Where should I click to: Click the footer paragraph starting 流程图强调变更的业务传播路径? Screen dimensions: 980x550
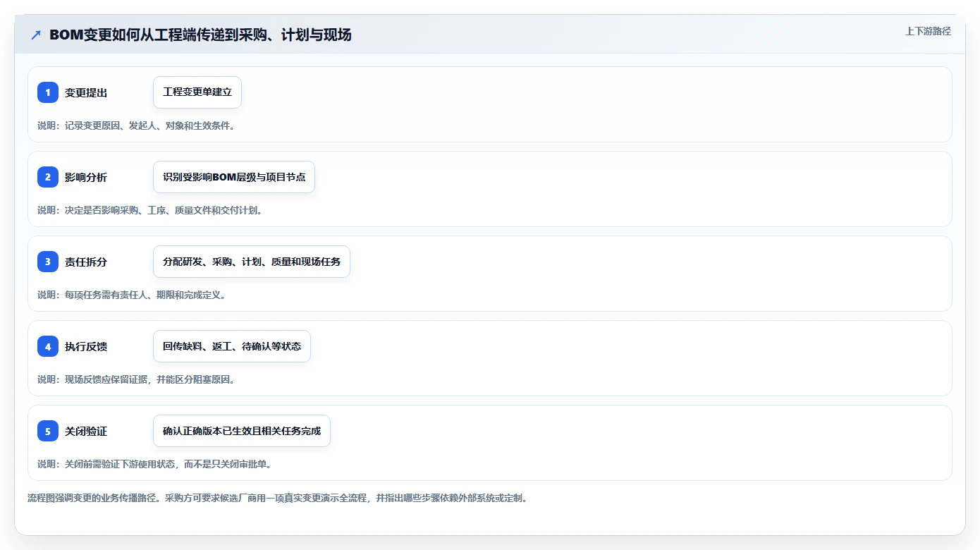click(278, 498)
